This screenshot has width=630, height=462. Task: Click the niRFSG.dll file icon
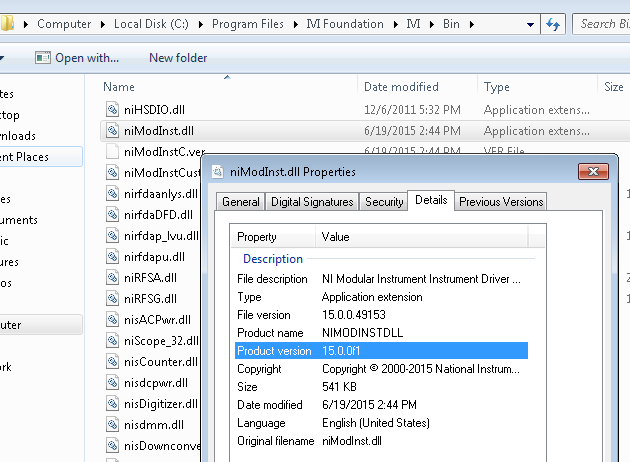(x=112, y=298)
